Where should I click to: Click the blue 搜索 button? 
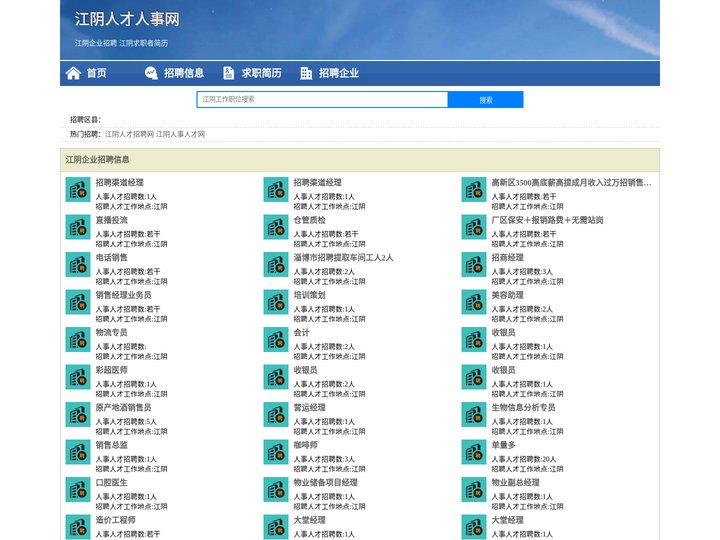485,100
